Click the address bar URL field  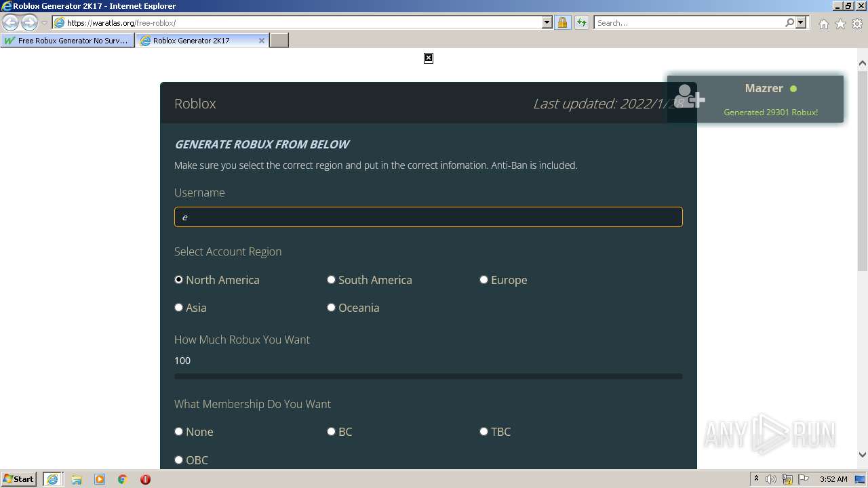(303, 23)
